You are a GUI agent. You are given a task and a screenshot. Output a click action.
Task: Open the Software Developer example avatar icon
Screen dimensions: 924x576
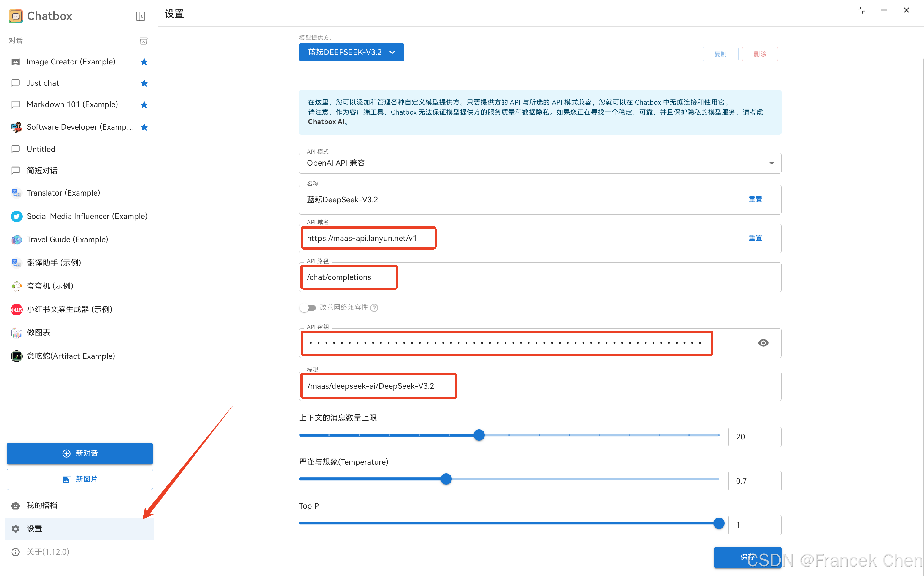click(x=16, y=127)
